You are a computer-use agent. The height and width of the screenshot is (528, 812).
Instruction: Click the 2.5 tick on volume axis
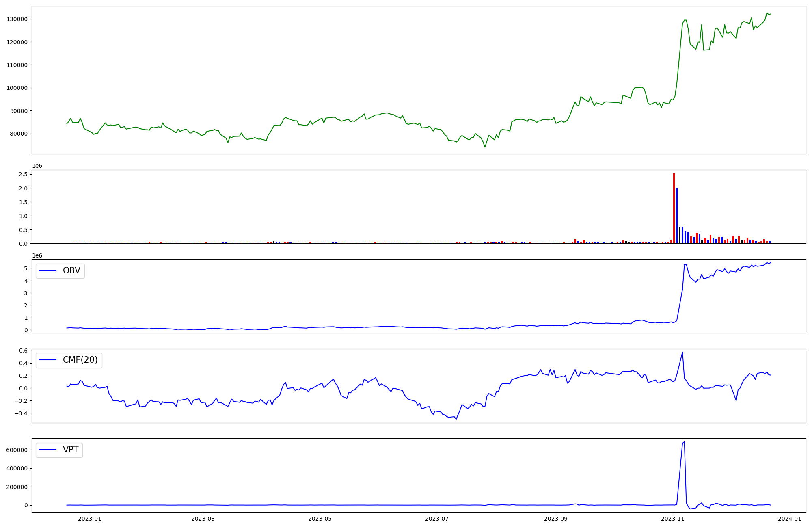(23, 175)
